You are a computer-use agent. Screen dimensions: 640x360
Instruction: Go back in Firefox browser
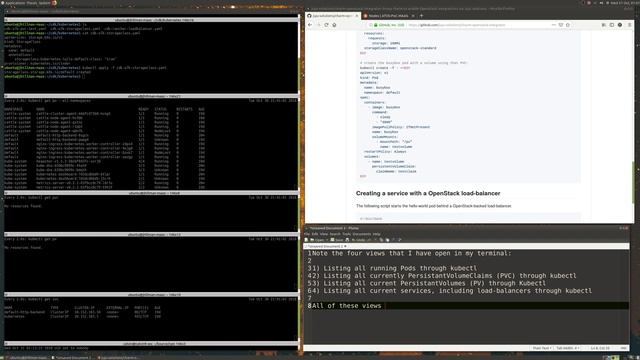310,25
